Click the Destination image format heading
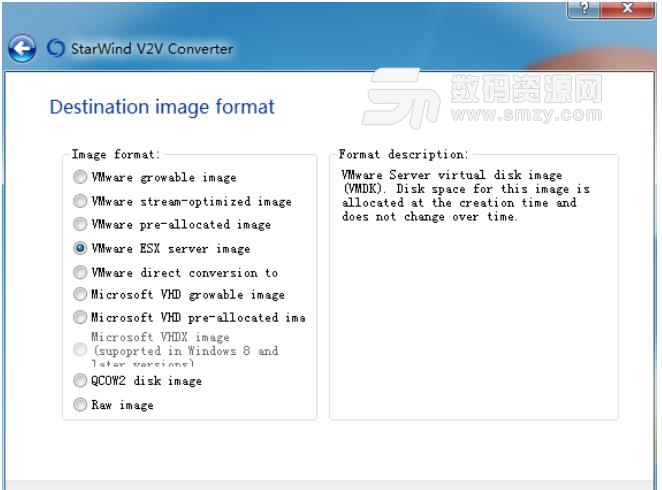This screenshot has height=490, width=662. (x=162, y=107)
